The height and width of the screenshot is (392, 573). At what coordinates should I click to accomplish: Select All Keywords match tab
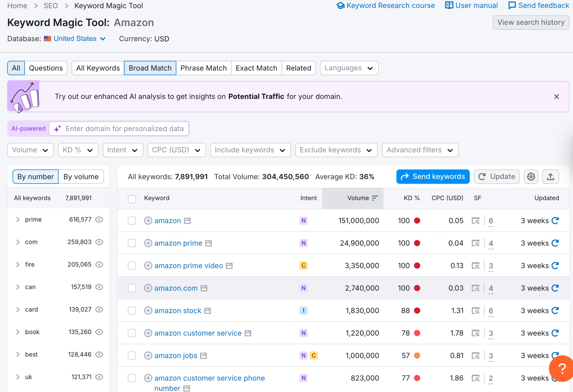tap(98, 68)
